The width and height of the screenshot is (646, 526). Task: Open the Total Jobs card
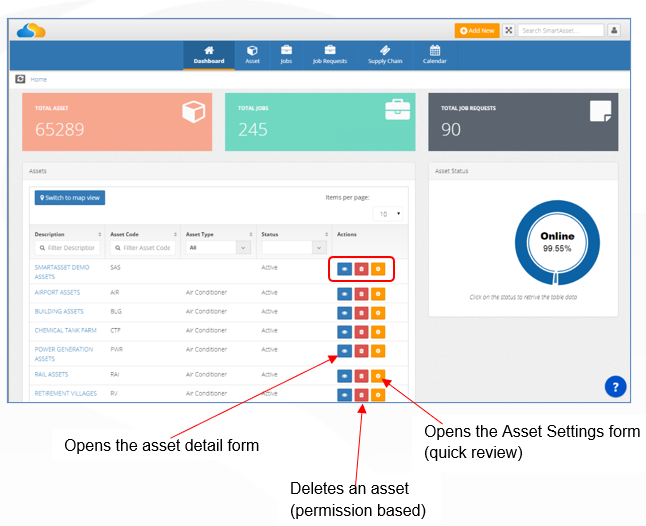coord(320,122)
